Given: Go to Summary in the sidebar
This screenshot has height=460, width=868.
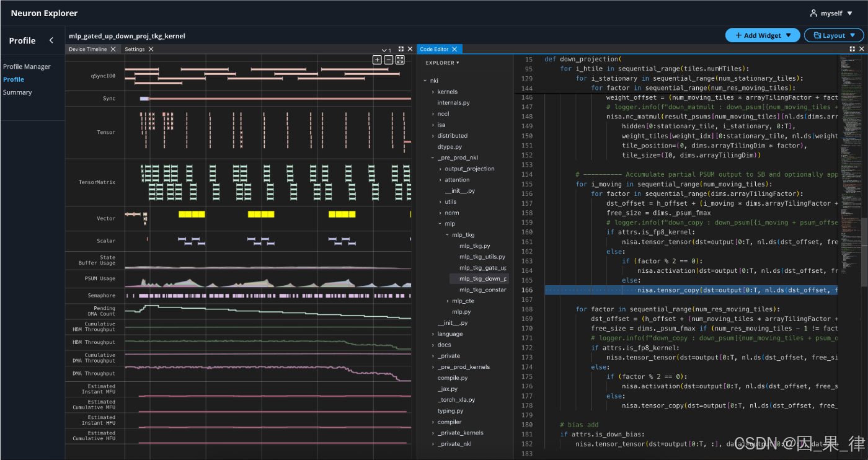Looking at the screenshot, I should pyautogui.click(x=17, y=92).
